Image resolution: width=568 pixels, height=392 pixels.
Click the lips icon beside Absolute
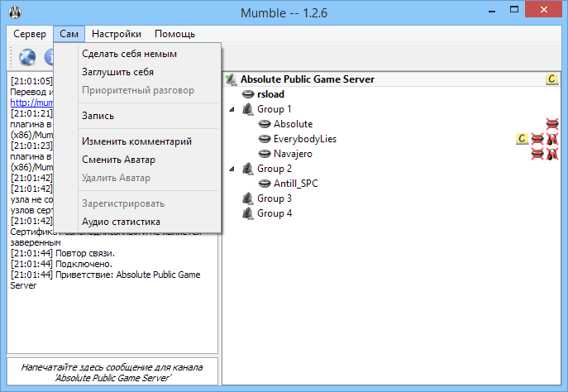(x=265, y=124)
